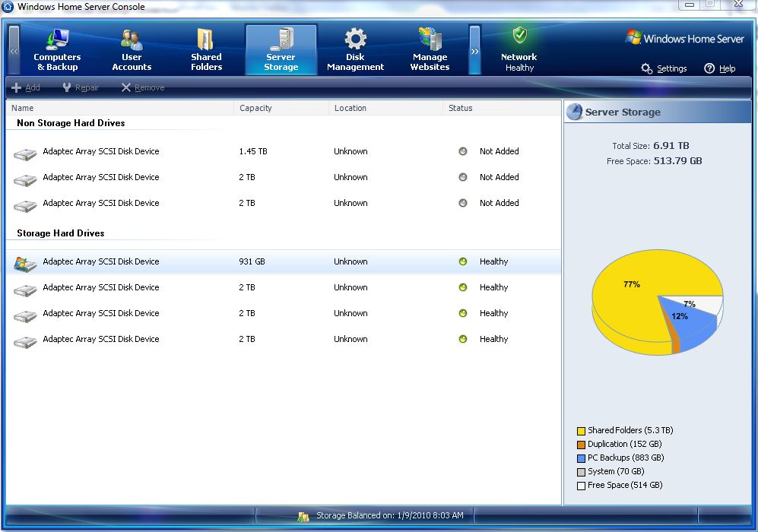The width and height of the screenshot is (758, 532).
Task: Click the Remove toolbar button
Action: coord(142,87)
